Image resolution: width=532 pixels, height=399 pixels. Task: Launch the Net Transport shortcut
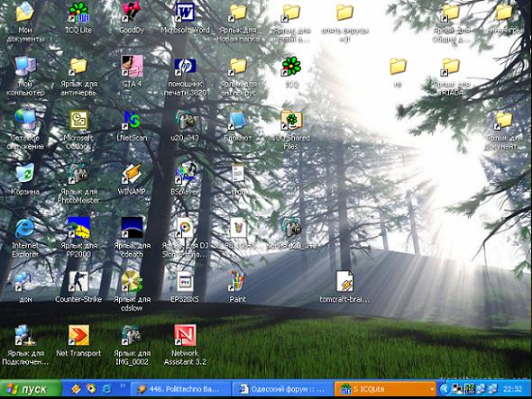(x=78, y=335)
